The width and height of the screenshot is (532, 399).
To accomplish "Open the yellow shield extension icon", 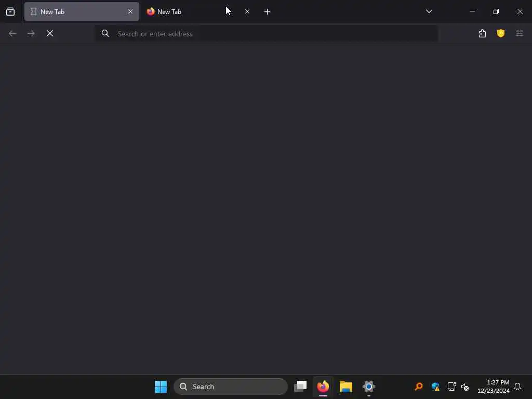I will (501, 33).
